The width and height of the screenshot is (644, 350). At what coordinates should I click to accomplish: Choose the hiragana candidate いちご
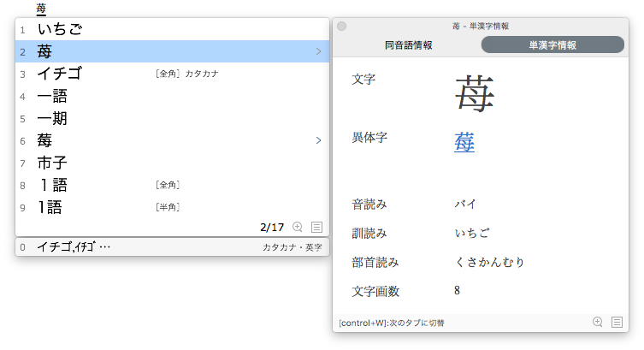(60, 30)
